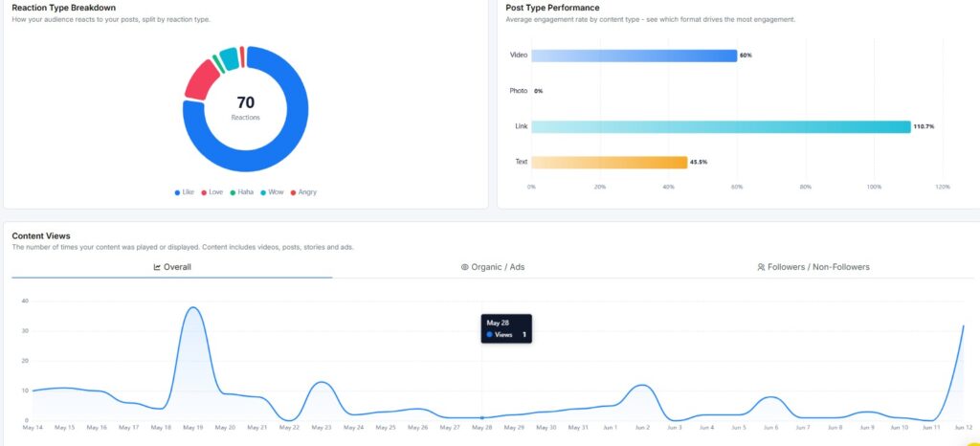Click the 110.7% value label
The width and height of the screenshot is (980, 446).
(x=924, y=126)
